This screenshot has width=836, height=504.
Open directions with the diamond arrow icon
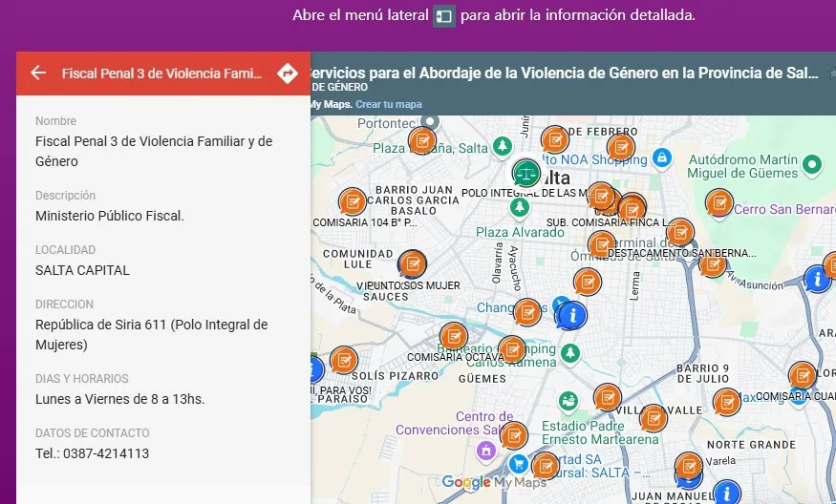pyautogui.click(x=288, y=73)
